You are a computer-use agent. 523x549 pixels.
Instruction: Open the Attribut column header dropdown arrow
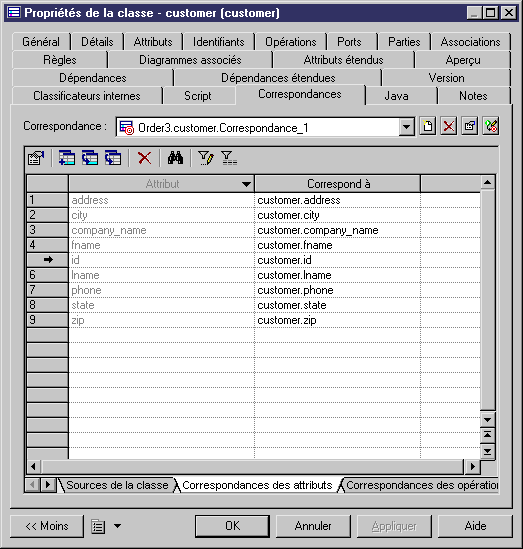(x=246, y=184)
